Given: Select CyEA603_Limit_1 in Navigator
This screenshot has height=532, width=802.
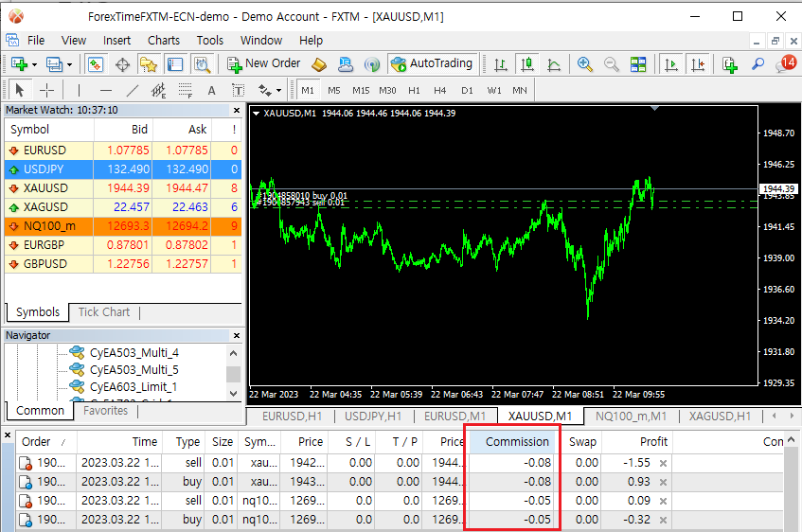Looking at the screenshot, I should tap(133, 387).
